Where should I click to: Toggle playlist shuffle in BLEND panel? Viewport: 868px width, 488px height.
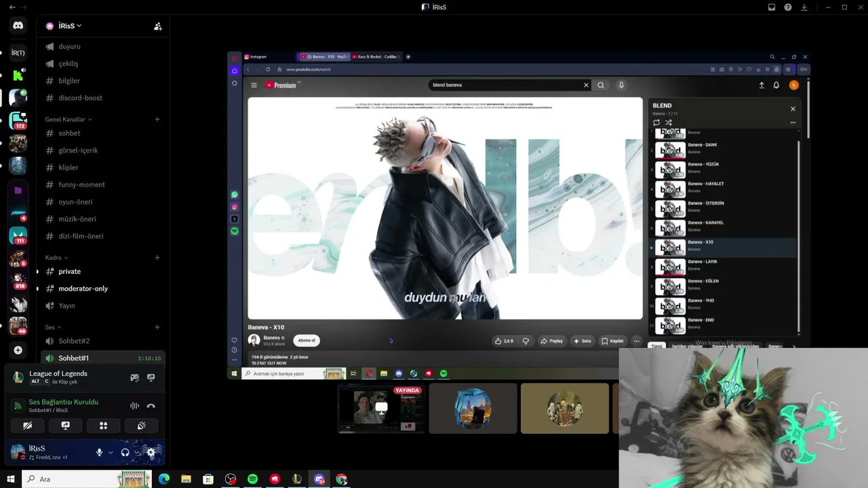pos(669,123)
